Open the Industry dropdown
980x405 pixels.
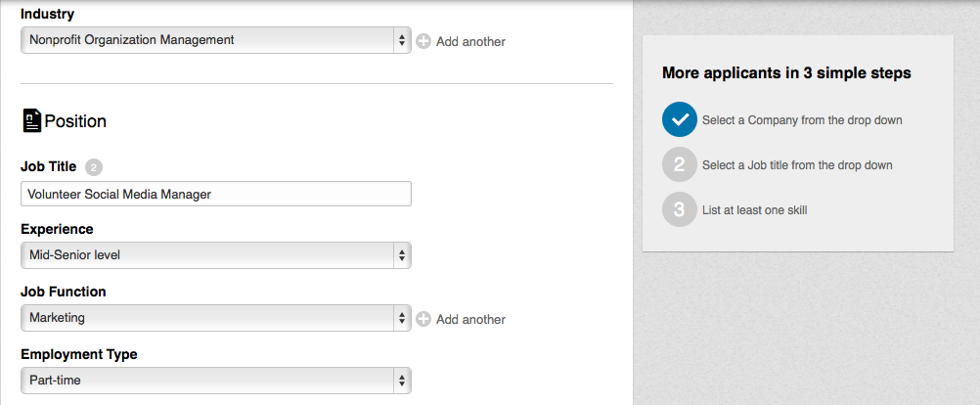[x=215, y=40]
